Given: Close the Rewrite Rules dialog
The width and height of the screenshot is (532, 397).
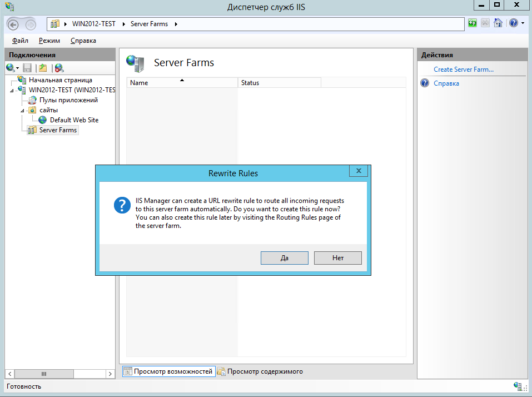Looking at the screenshot, I should click(359, 171).
